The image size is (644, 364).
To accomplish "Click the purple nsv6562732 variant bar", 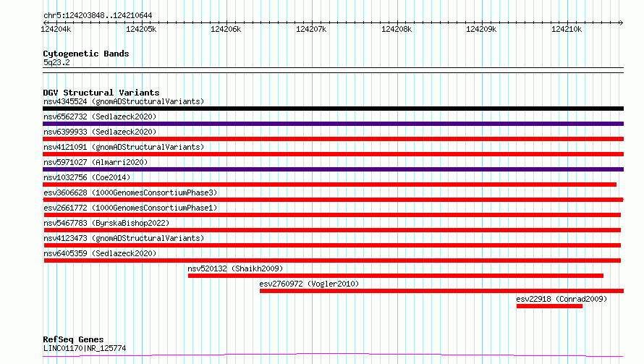I will tap(333, 124).
